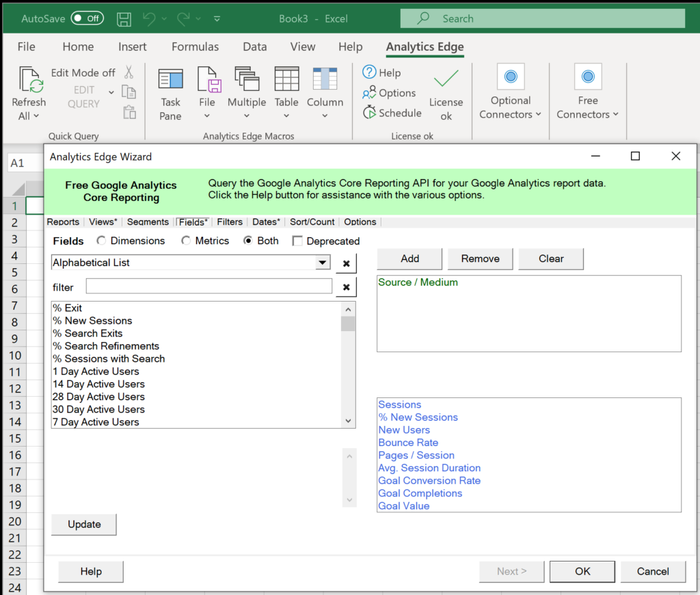Open the Edit Query dropdown chevron
This screenshot has height=595, width=700.
pyautogui.click(x=111, y=92)
